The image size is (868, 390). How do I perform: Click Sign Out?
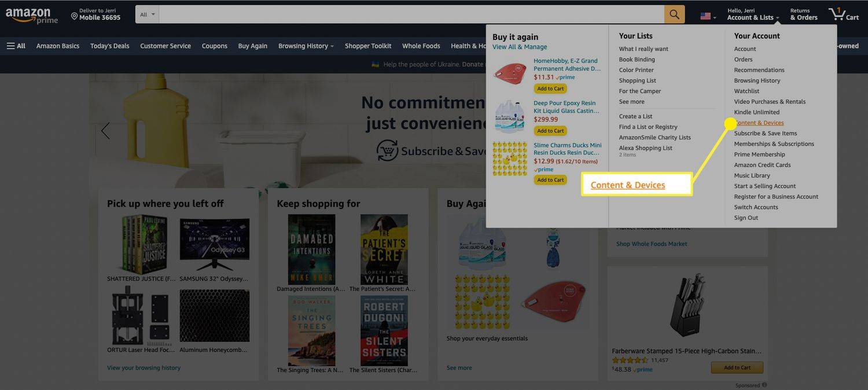746,218
